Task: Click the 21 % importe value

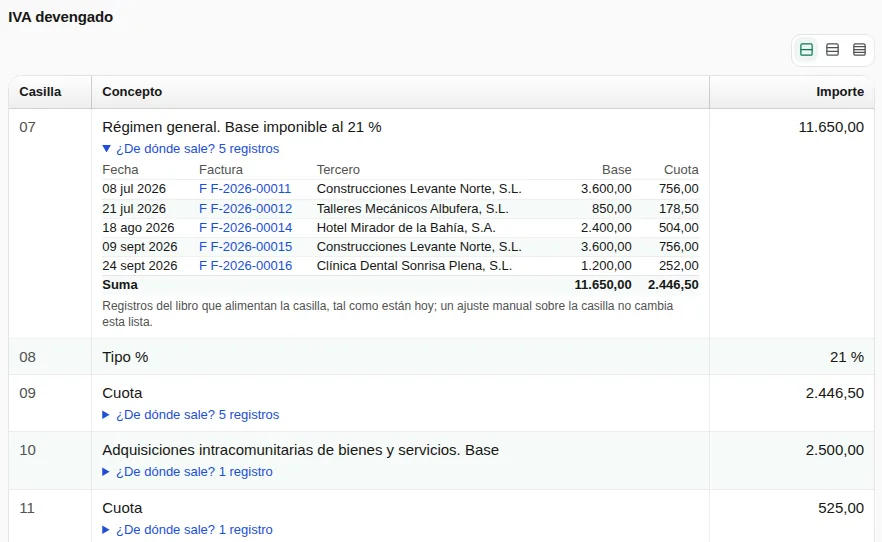Action: pos(847,357)
